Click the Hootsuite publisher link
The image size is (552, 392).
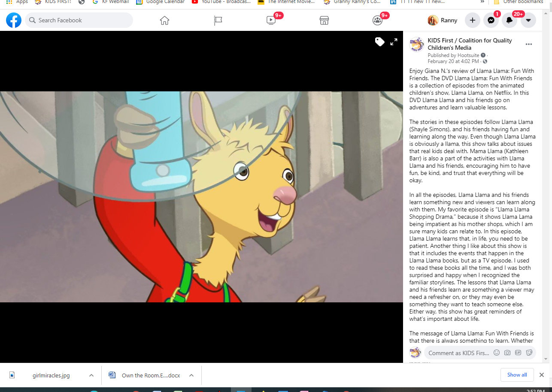468,55
